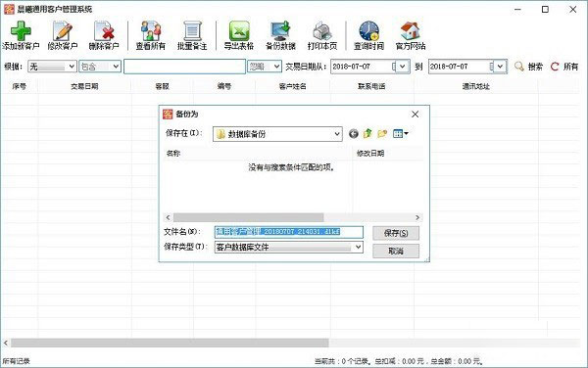The image size is (588, 368).
Task: Close the backup save dialog
Action: 415,115
